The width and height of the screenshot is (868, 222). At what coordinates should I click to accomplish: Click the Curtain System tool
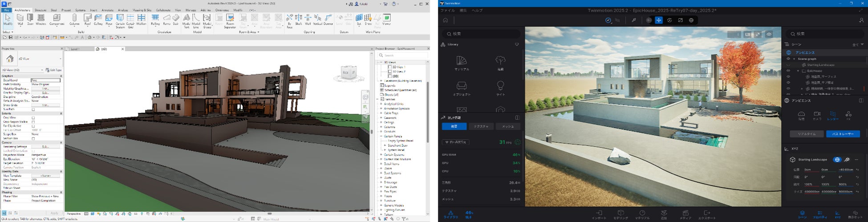click(x=120, y=21)
